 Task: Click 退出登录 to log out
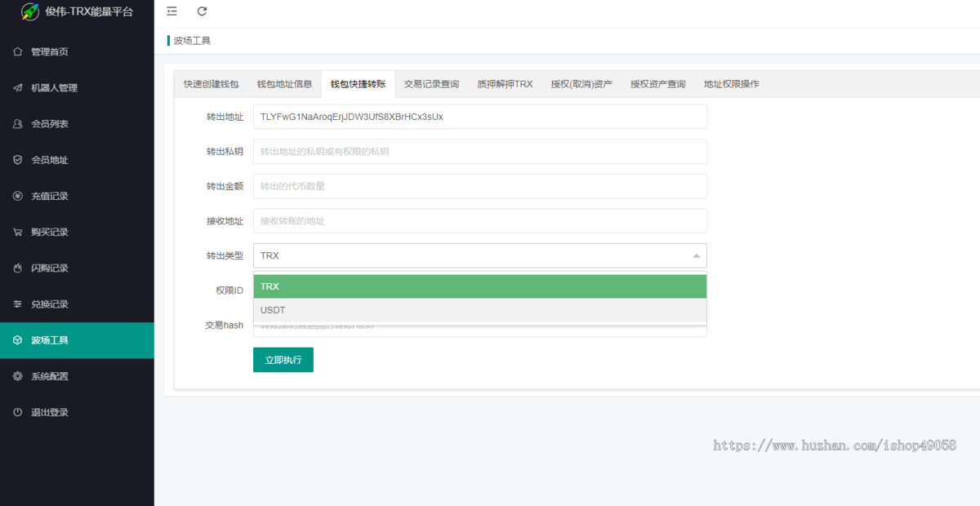(77, 412)
